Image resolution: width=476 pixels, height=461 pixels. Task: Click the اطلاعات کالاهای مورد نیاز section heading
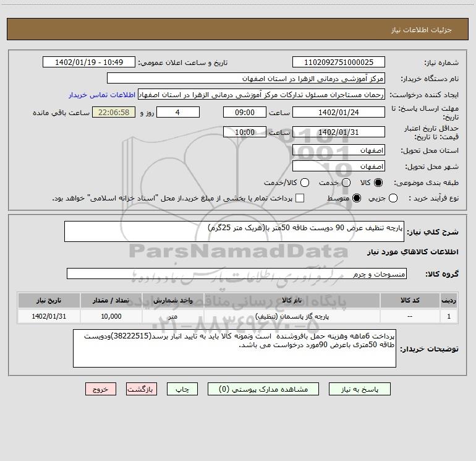coord(413,252)
